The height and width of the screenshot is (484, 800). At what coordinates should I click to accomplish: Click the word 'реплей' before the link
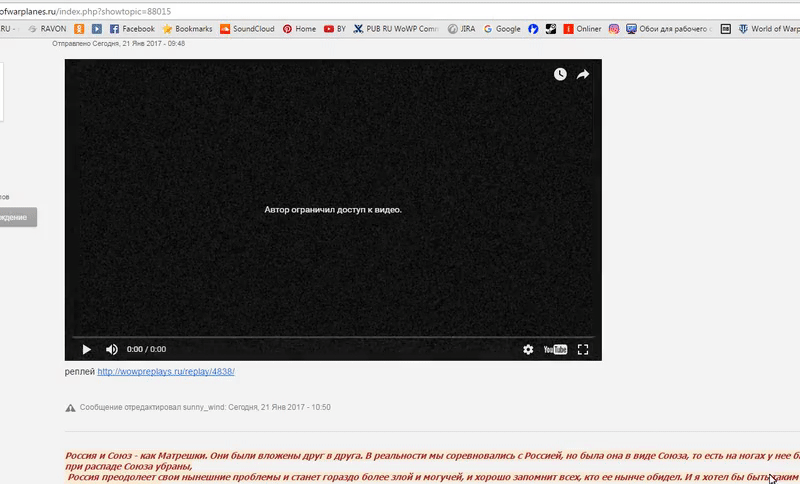pyautogui.click(x=80, y=372)
